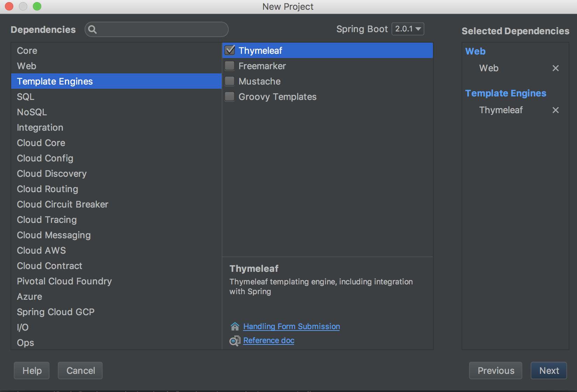Check the Mustache dependency
The height and width of the screenshot is (392, 577).
pyautogui.click(x=230, y=81)
